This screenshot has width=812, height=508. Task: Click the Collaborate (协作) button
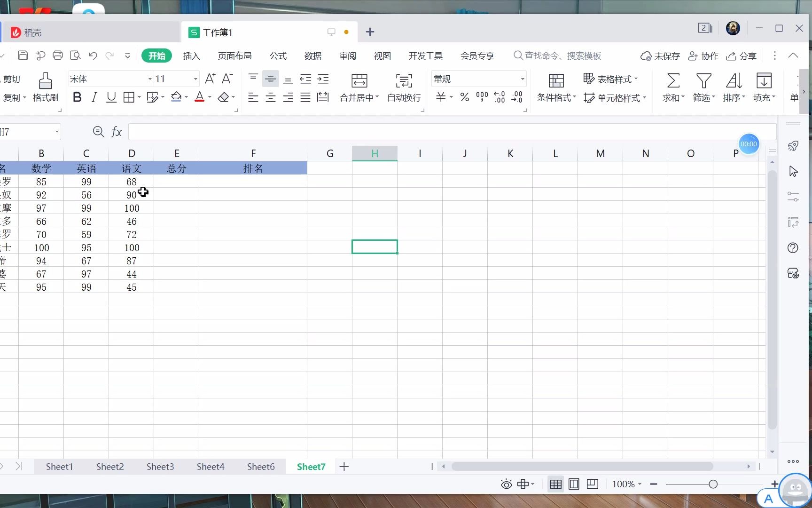pyautogui.click(x=703, y=56)
